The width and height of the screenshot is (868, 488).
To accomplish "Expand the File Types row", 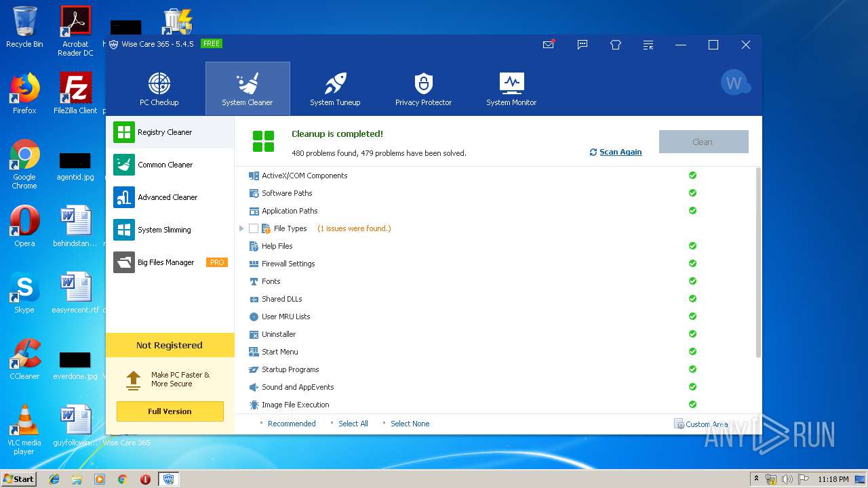I will (x=241, y=228).
